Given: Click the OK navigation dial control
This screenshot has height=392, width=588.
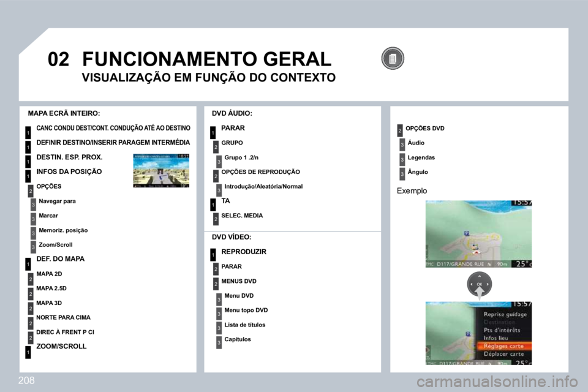Looking at the screenshot, I should (x=479, y=284).
